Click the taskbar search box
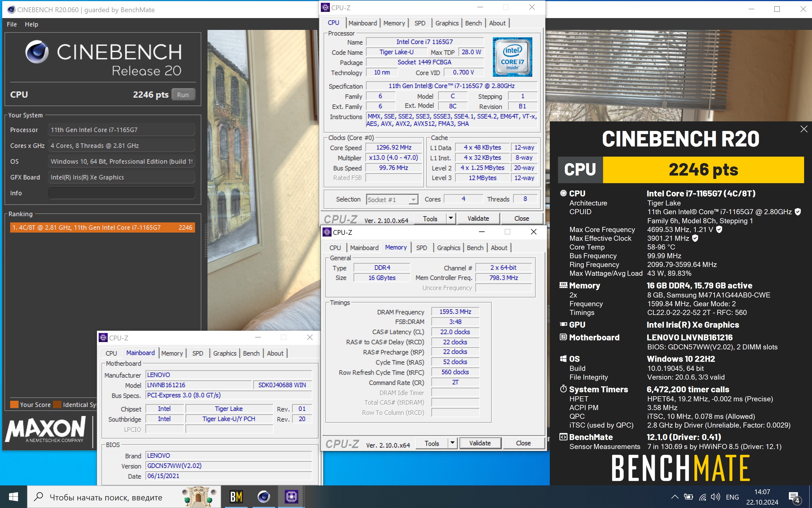 pyautogui.click(x=124, y=497)
